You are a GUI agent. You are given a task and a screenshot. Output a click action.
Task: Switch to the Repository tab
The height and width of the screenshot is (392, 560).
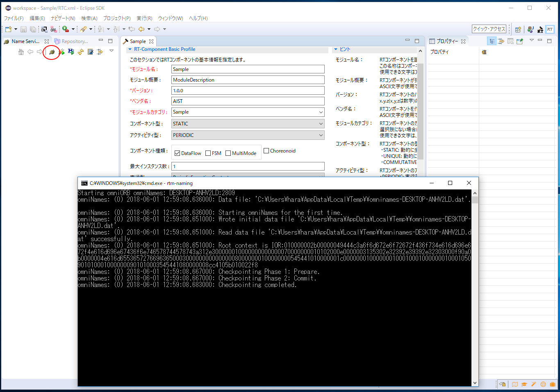[x=71, y=41]
